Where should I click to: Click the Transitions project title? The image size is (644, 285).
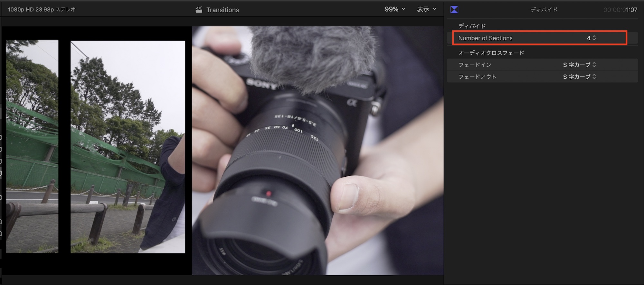(223, 10)
